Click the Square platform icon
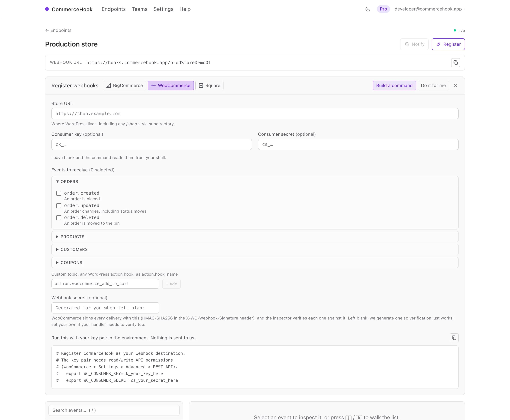510x420 pixels. pyautogui.click(x=201, y=85)
